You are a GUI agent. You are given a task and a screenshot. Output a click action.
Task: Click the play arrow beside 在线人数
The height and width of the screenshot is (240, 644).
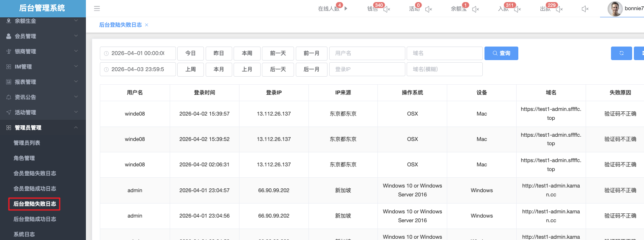[346, 8]
